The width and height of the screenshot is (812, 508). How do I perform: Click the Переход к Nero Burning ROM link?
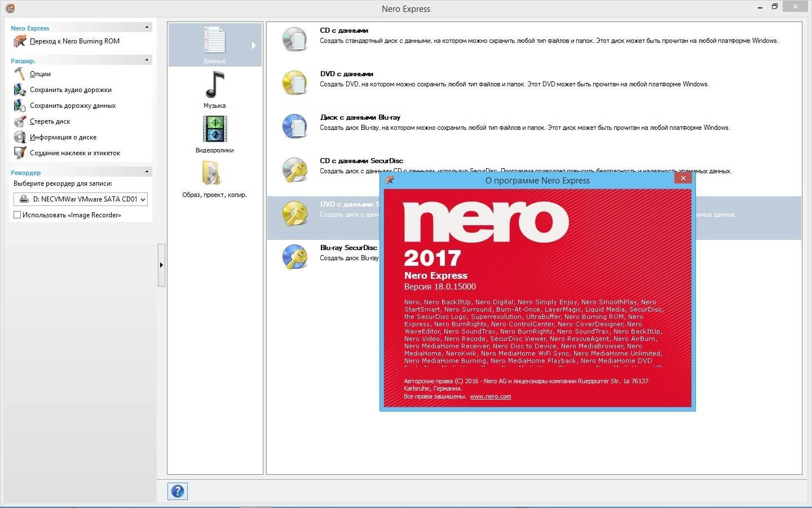[74, 41]
